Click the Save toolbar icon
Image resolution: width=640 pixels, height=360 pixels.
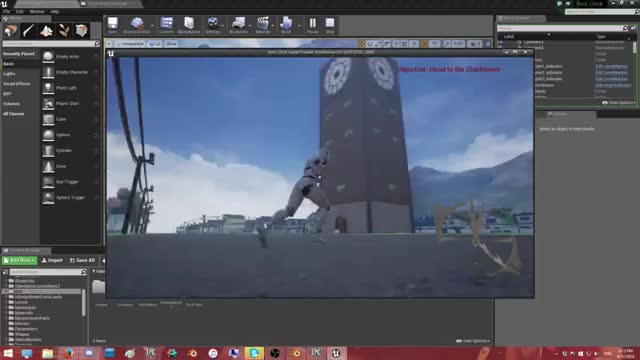pyautogui.click(x=113, y=25)
